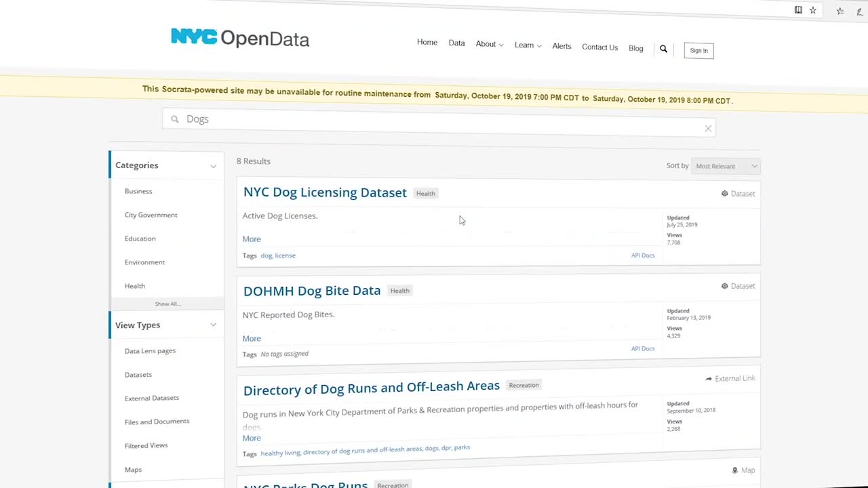This screenshot has width=868, height=488.
Task: Filter by City Government category
Action: click(x=151, y=215)
